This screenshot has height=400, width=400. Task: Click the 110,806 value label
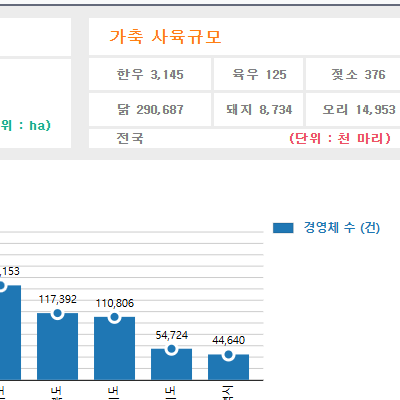click(x=115, y=303)
